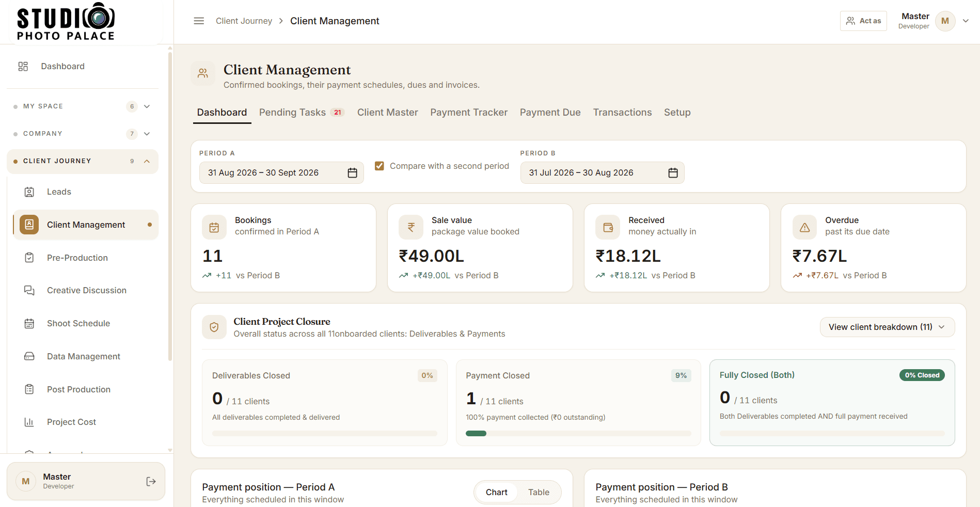The width and height of the screenshot is (980, 507).
Task: Click the Dashboard grid icon in sidebar
Action: point(23,66)
